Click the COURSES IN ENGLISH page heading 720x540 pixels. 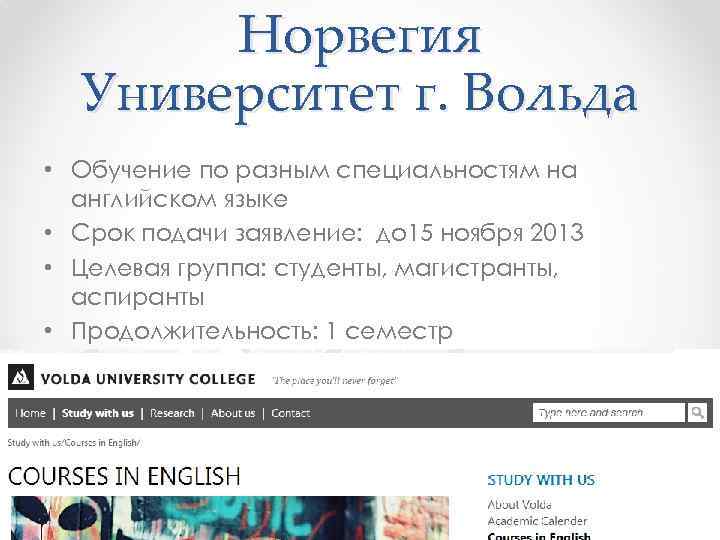pos(124,476)
